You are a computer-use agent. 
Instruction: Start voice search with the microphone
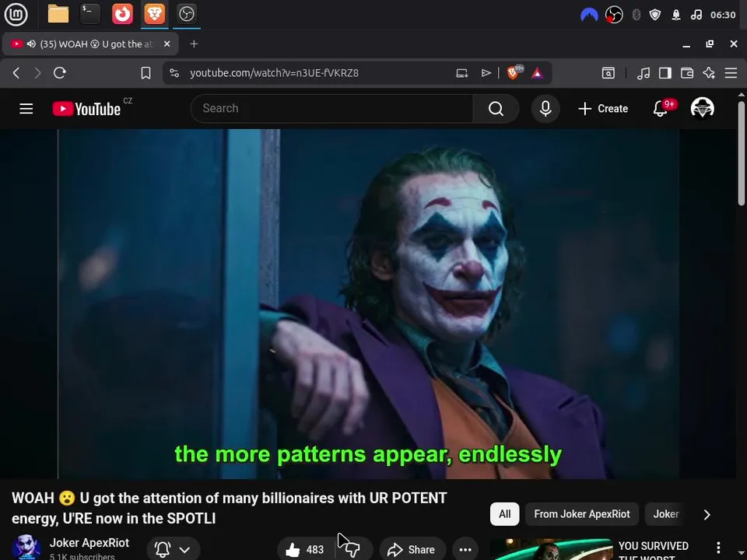[545, 109]
